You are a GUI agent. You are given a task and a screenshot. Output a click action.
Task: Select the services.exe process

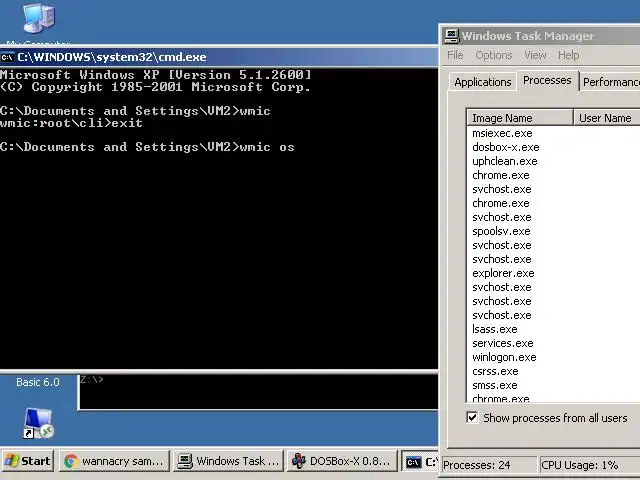click(503, 343)
